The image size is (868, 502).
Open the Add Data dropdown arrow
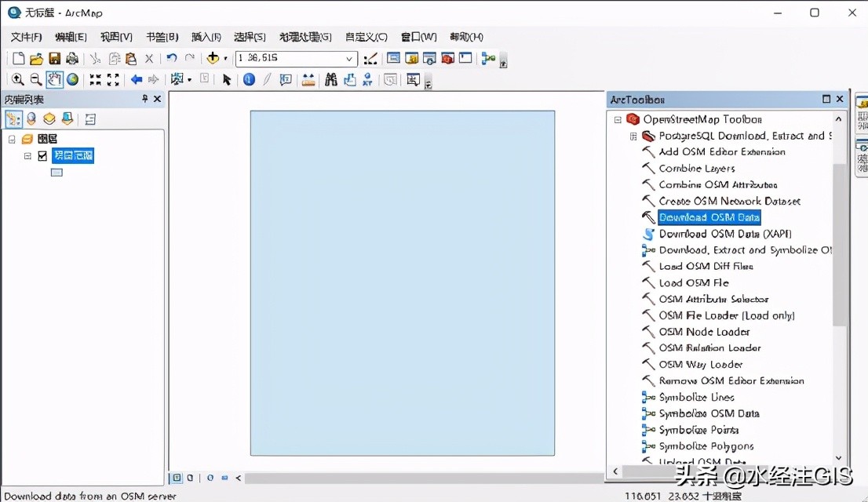(225, 58)
